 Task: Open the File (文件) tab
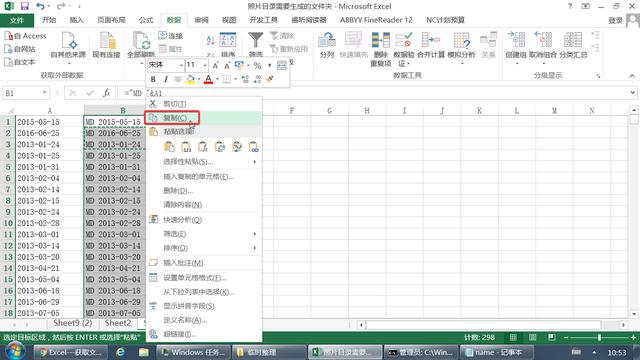[17, 20]
